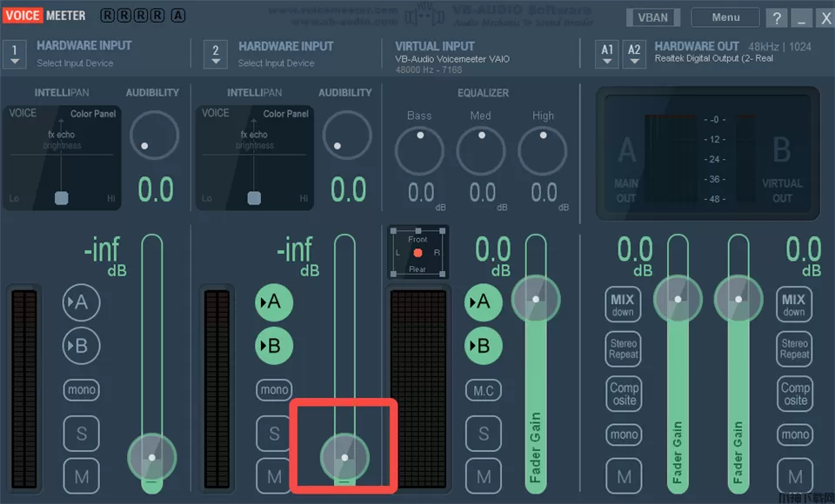The image size is (835, 504).
Task: Mute the Virtual Input strip
Action: [484, 475]
